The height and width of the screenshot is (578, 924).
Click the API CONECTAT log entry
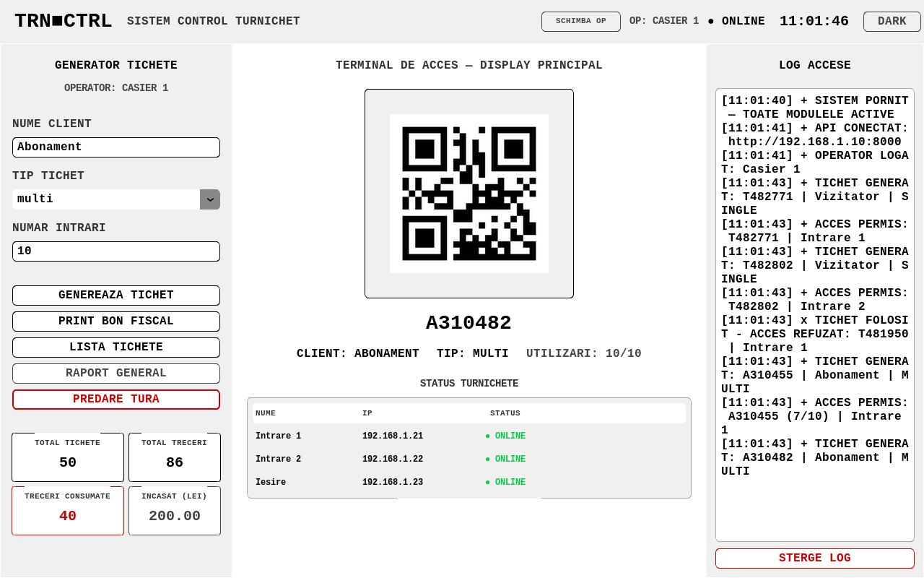pyautogui.click(x=815, y=135)
